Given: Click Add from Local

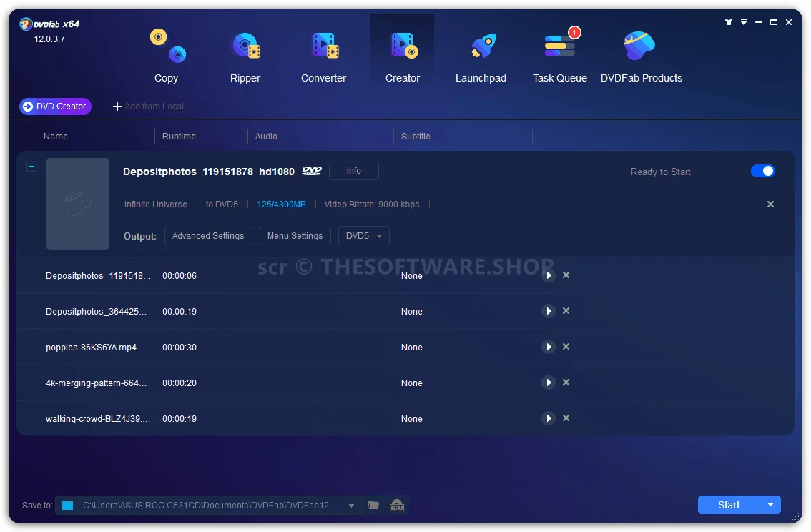Looking at the screenshot, I should point(149,107).
